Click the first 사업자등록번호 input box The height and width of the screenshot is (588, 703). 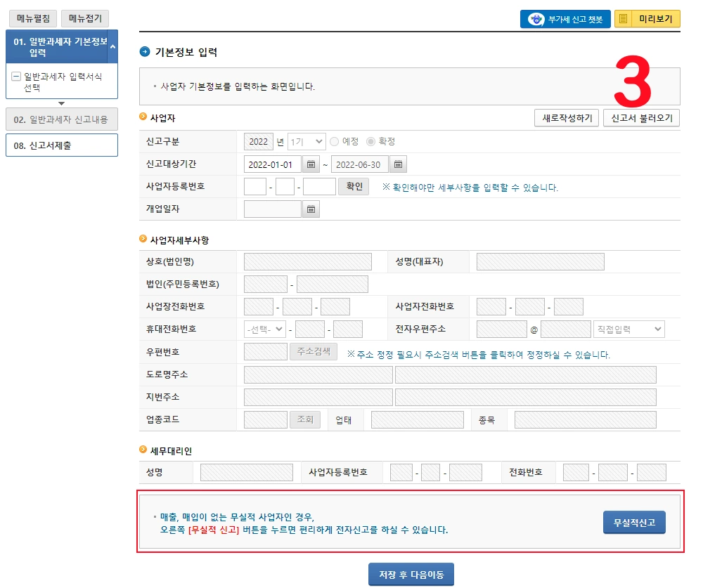tap(254, 186)
